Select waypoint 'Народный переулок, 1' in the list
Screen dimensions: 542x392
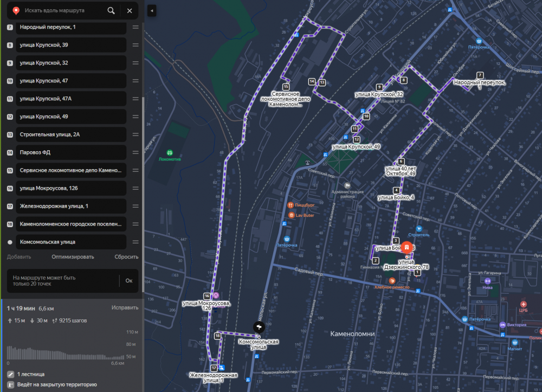click(71, 27)
